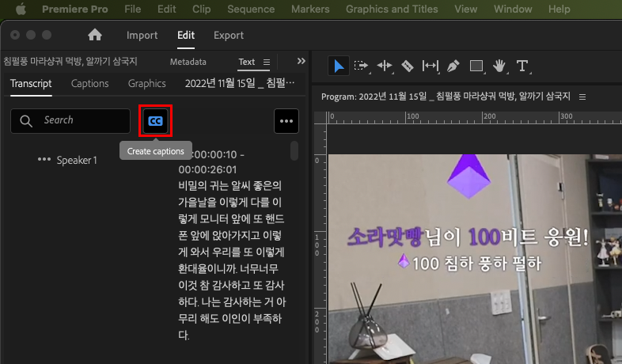622x364 pixels.
Task: Select the Graphics tab
Action: pyautogui.click(x=146, y=84)
